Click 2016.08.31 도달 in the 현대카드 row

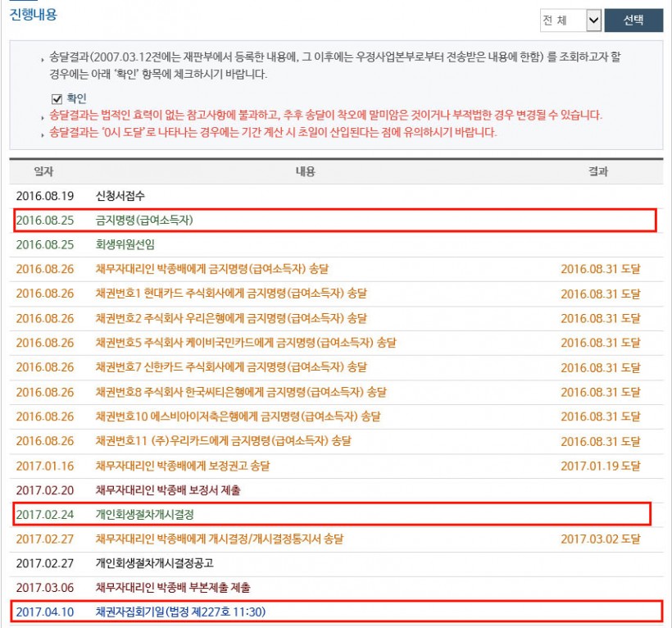(x=601, y=294)
